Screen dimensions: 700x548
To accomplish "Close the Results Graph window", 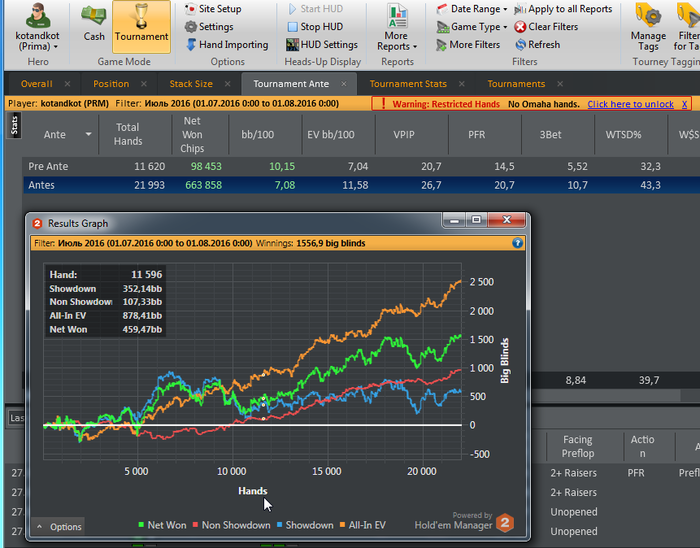I will (507, 220).
